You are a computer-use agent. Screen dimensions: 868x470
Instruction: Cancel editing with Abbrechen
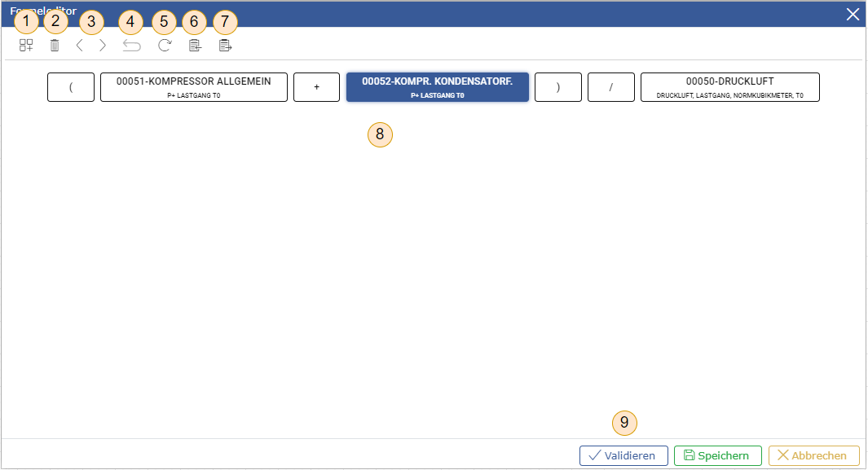[813, 455]
